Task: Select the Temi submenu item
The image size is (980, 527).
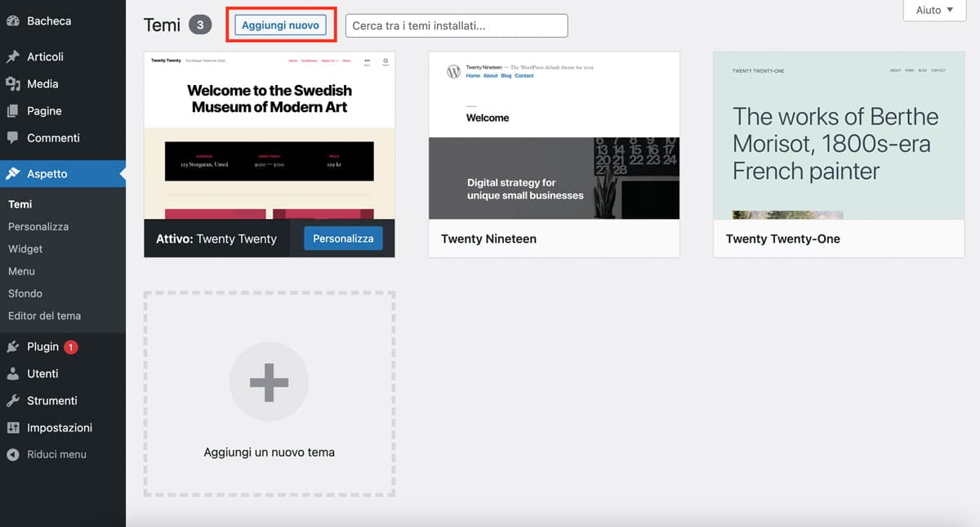Action: (20, 204)
